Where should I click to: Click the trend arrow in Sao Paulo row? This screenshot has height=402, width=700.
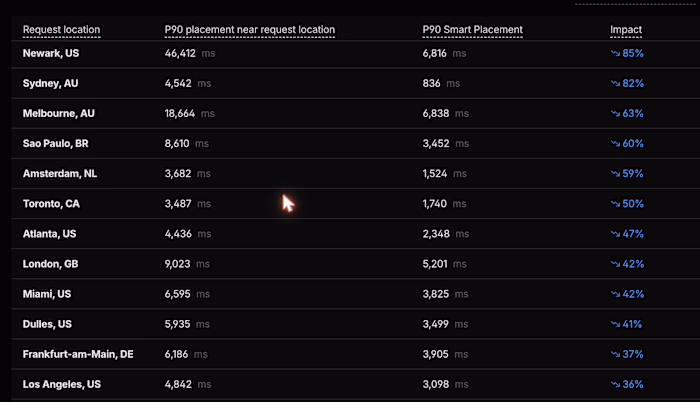click(615, 144)
